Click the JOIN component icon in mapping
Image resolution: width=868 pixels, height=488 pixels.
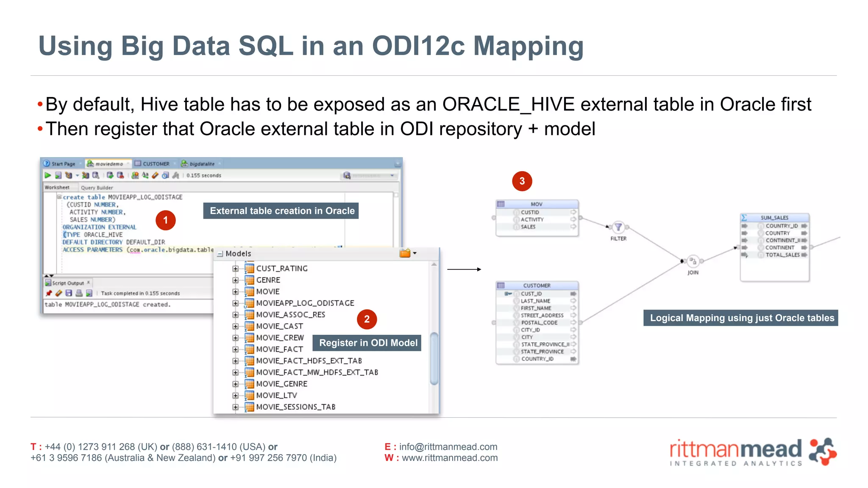[x=693, y=261]
